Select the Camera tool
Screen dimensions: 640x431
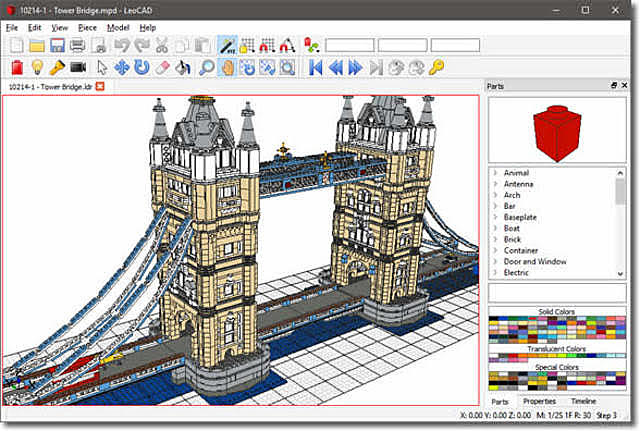click(78, 67)
